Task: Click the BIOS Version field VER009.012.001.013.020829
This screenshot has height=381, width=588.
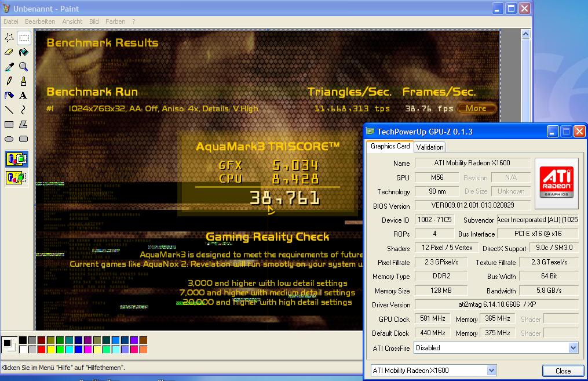Action: coord(472,205)
